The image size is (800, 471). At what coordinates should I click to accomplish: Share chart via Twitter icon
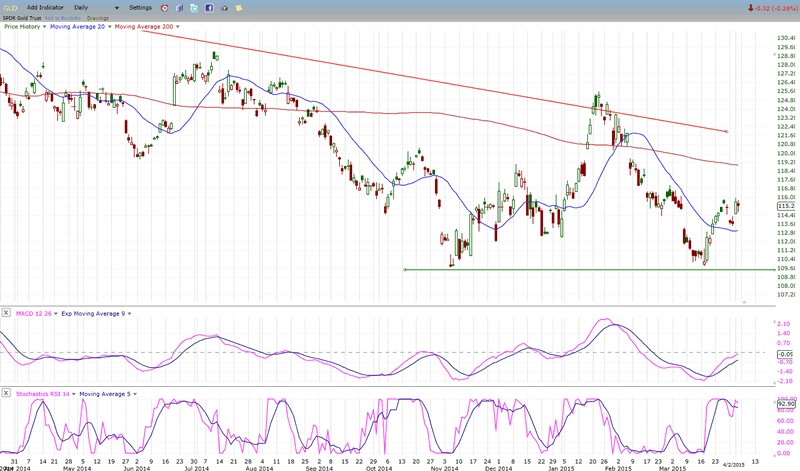(x=194, y=7)
